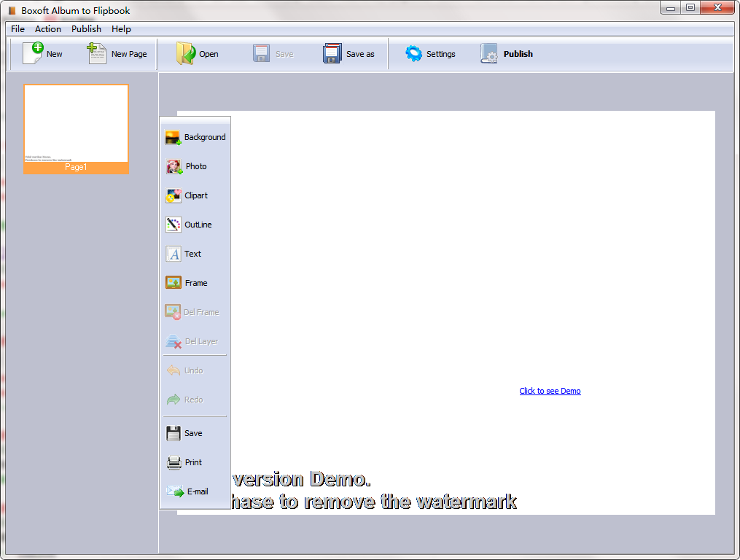Publish the flipbook
The height and width of the screenshot is (560, 740).
(x=507, y=53)
